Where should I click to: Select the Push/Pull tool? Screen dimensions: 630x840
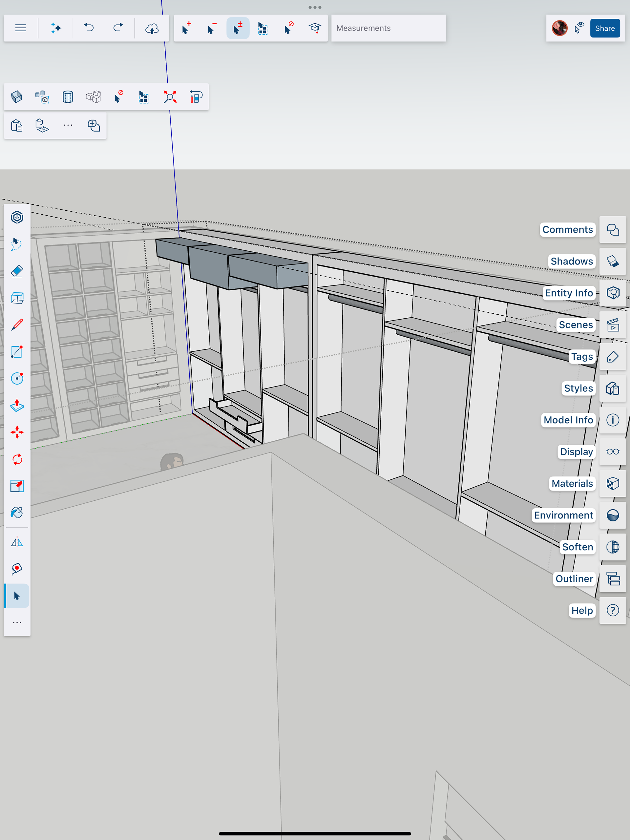point(17,406)
